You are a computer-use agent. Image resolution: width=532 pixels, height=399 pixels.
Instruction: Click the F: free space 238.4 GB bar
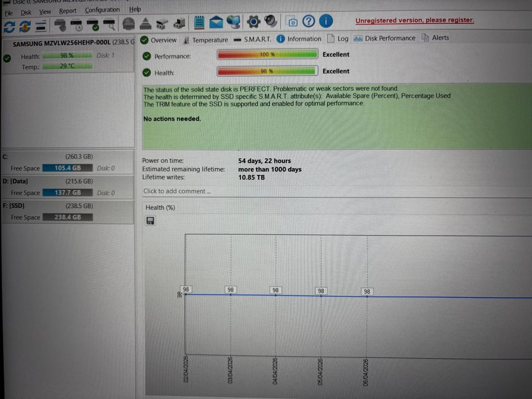click(67, 217)
